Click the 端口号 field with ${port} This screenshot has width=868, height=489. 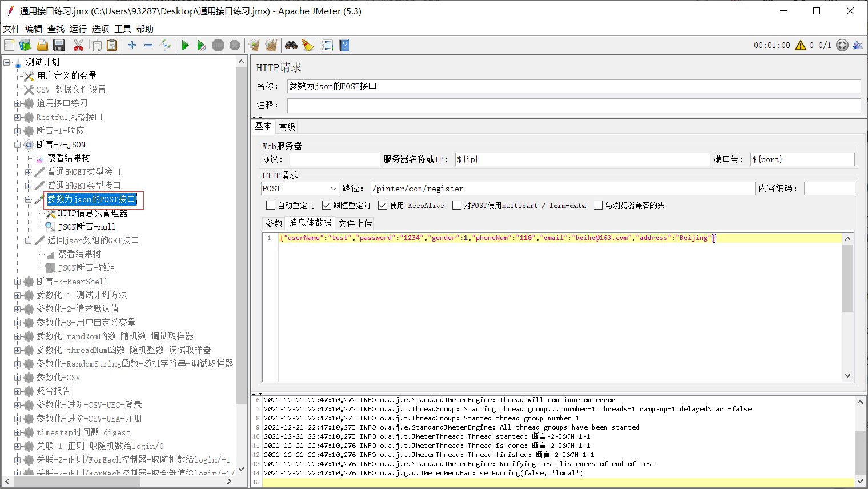click(x=802, y=159)
